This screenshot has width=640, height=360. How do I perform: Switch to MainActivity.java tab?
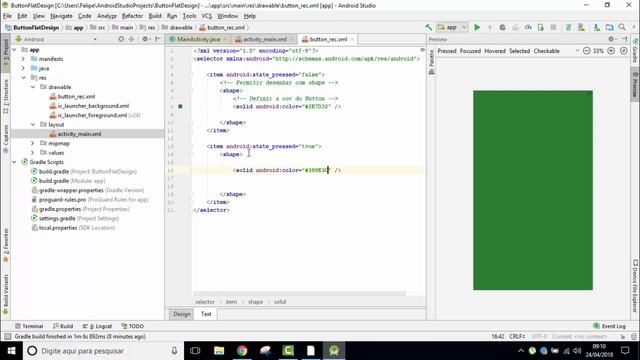[x=198, y=39]
